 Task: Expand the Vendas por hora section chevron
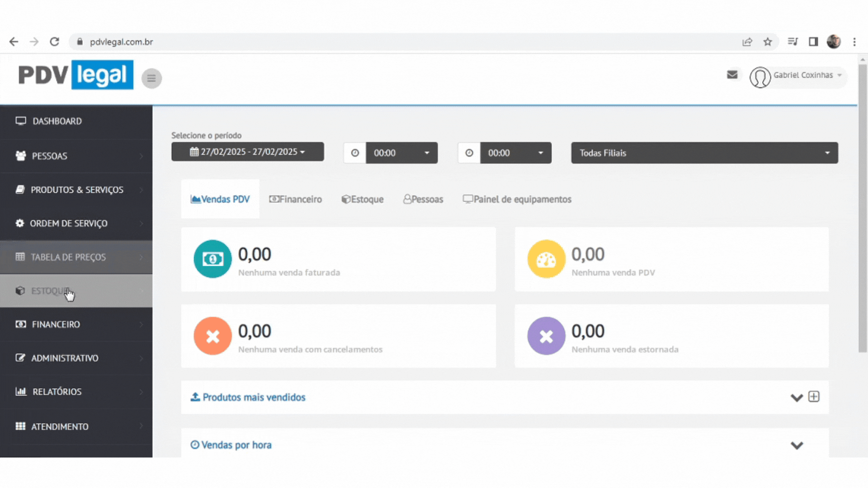click(797, 446)
